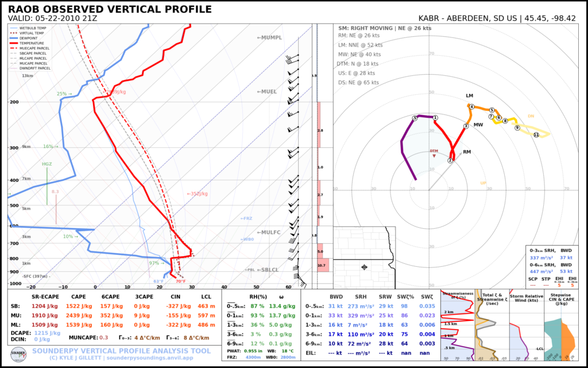Click the numbered 11 km hodograph node
Image resolution: width=588 pixels, height=368 pixels.
point(536,135)
